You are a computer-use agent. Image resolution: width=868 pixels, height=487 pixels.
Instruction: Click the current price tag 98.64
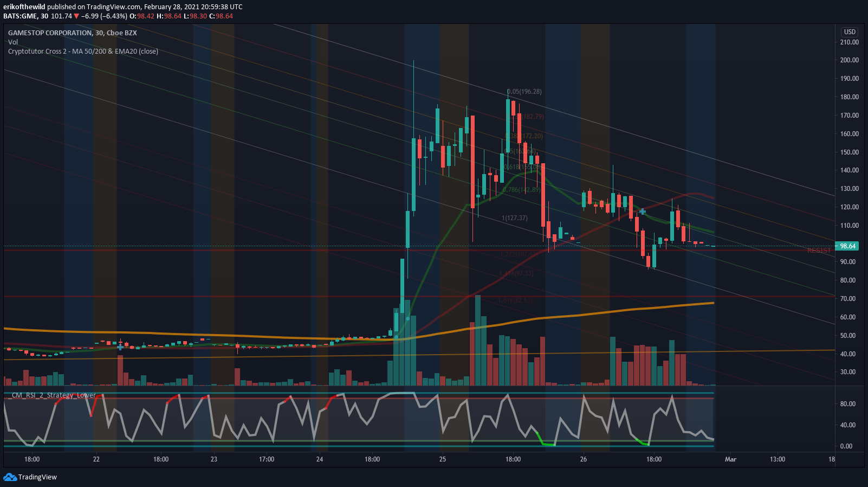pos(847,246)
